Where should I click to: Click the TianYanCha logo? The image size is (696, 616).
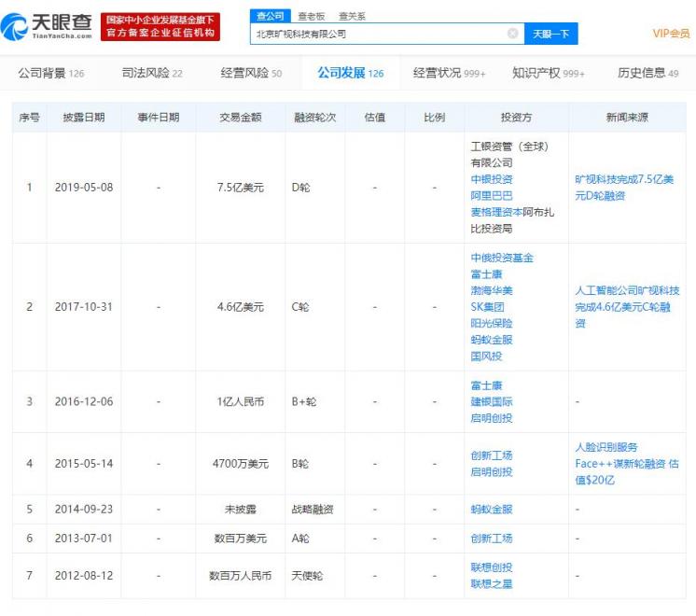tap(47, 26)
